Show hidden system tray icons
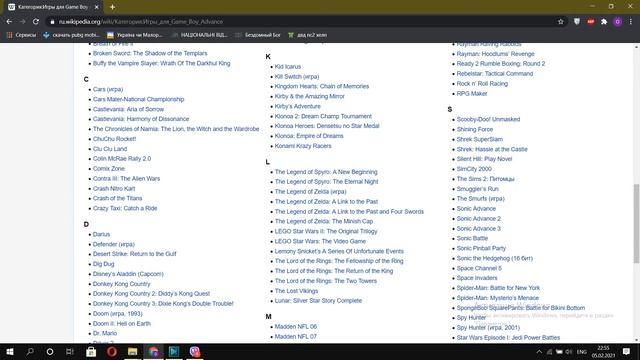 (539, 352)
